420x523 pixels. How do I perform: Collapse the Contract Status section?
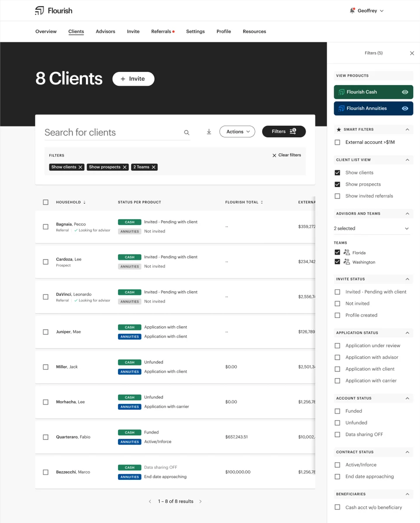(407, 452)
